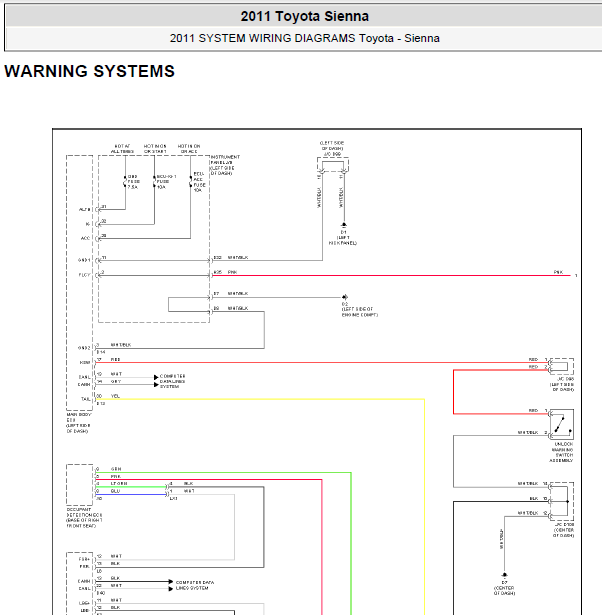602x615 pixels.
Task: Click the GND2 terminal label
Action: pos(84,348)
